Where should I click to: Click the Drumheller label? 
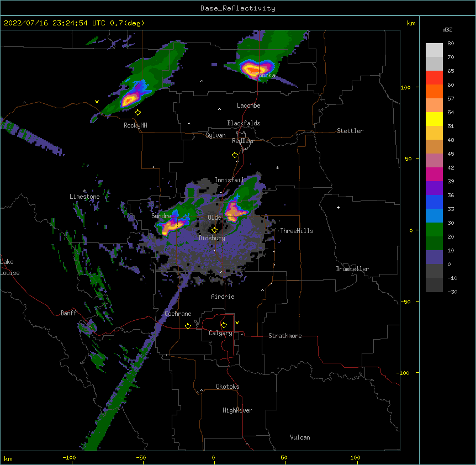[x=352, y=269]
